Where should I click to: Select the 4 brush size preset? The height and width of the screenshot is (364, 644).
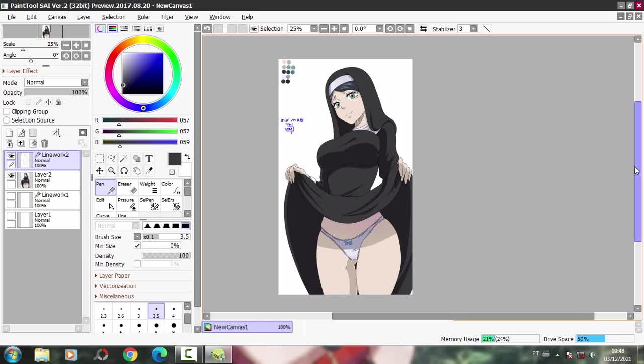[173, 311]
